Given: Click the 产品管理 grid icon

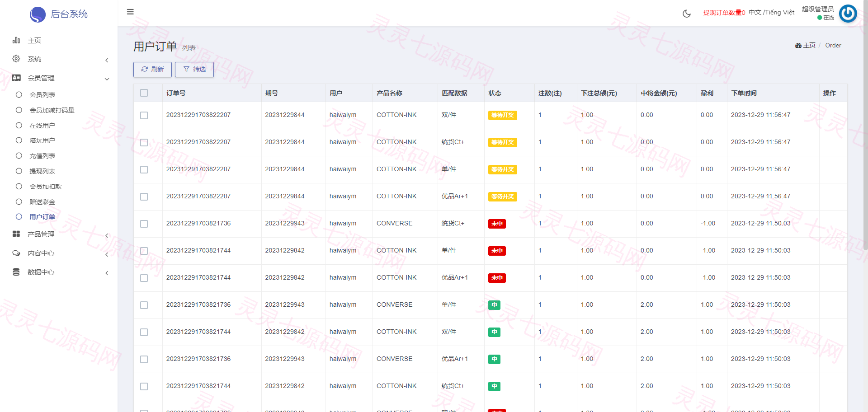Looking at the screenshot, I should 16,234.
